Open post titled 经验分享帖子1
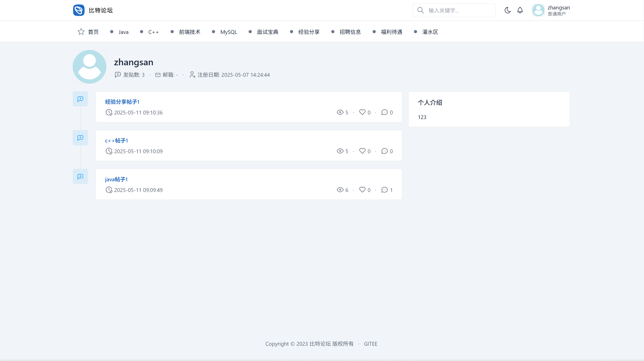 pos(122,102)
